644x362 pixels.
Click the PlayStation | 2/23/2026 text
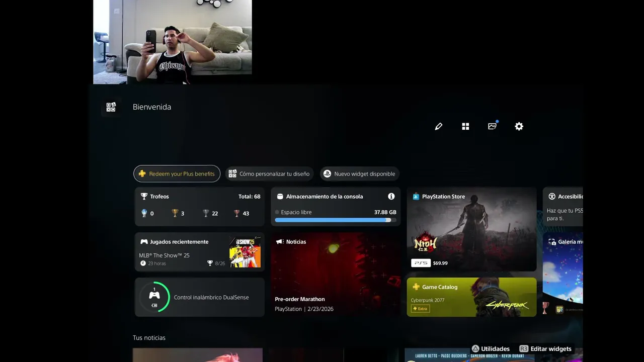pos(304,309)
